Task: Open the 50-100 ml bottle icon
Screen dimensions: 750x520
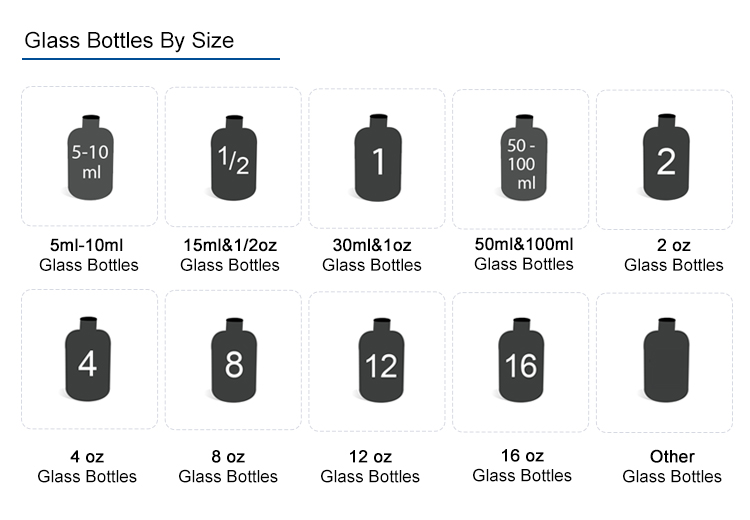Action: (520, 158)
